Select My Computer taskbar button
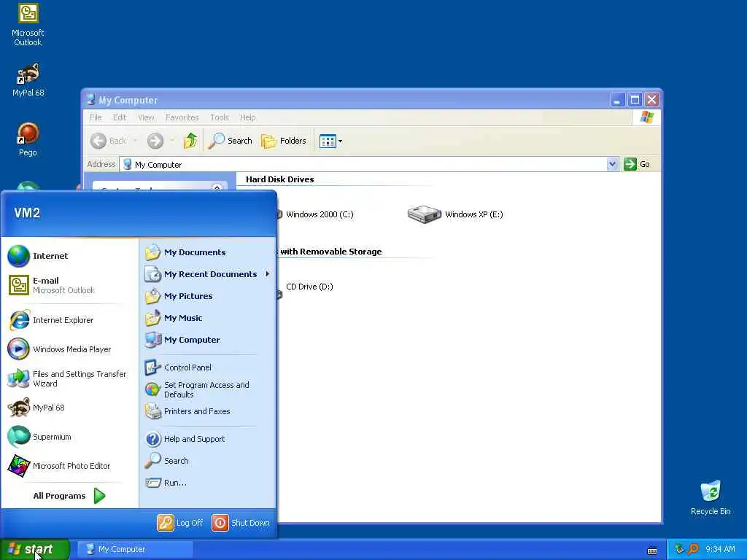 [135, 549]
